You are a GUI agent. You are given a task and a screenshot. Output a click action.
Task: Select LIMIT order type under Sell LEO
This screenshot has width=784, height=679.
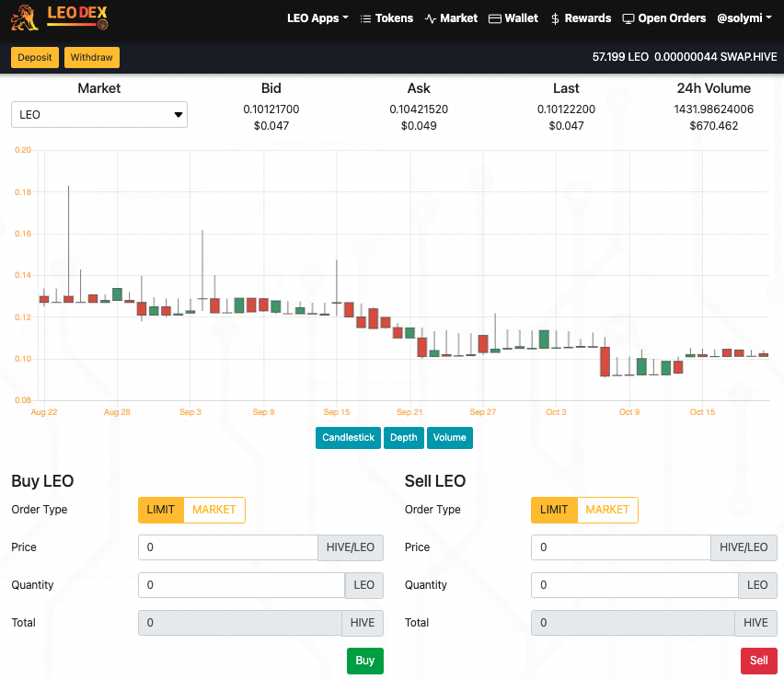pos(554,510)
